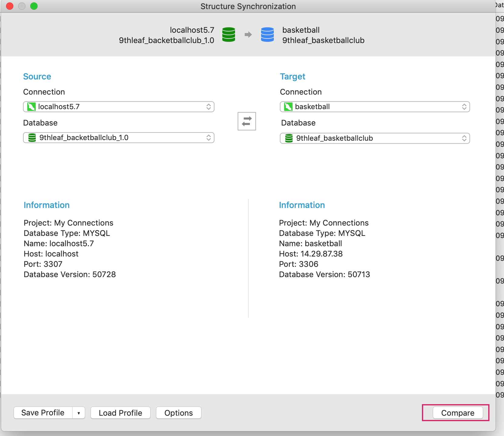Expand the Save Profile options arrow
The width and height of the screenshot is (504, 436).
point(79,413)
